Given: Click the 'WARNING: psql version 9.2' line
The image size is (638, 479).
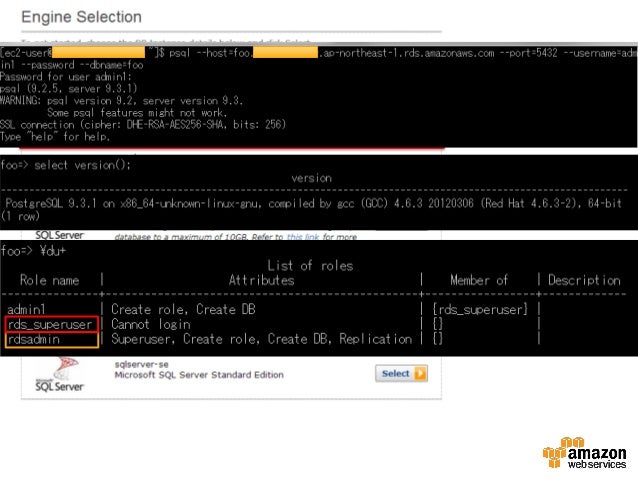Looking at the screenshot, I should (x=121, y=101).
